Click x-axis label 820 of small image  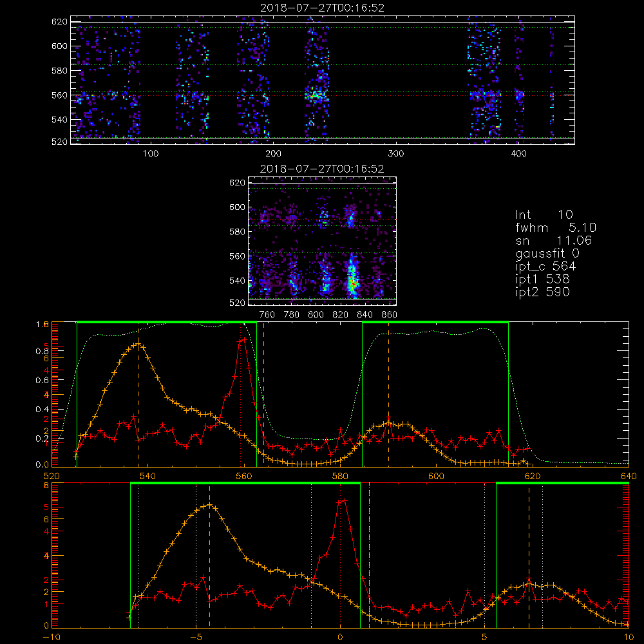click(340, 315)
